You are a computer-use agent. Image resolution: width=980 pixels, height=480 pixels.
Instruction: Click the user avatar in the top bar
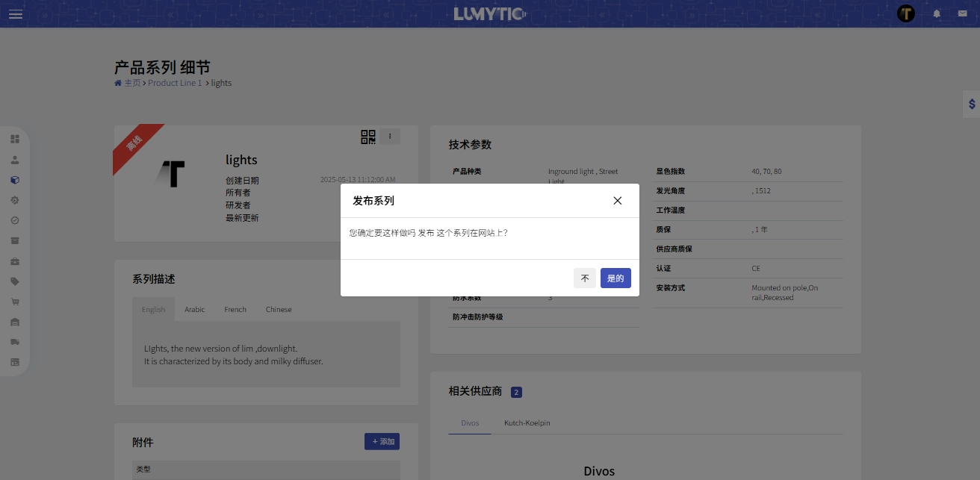point(905,13)
